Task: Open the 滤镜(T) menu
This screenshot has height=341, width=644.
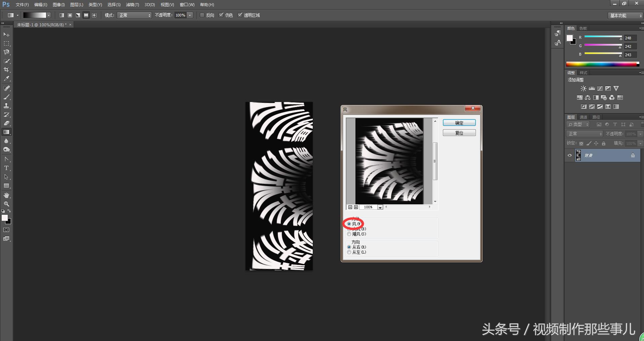Action: pyautogui.click(x=132, y=5)
